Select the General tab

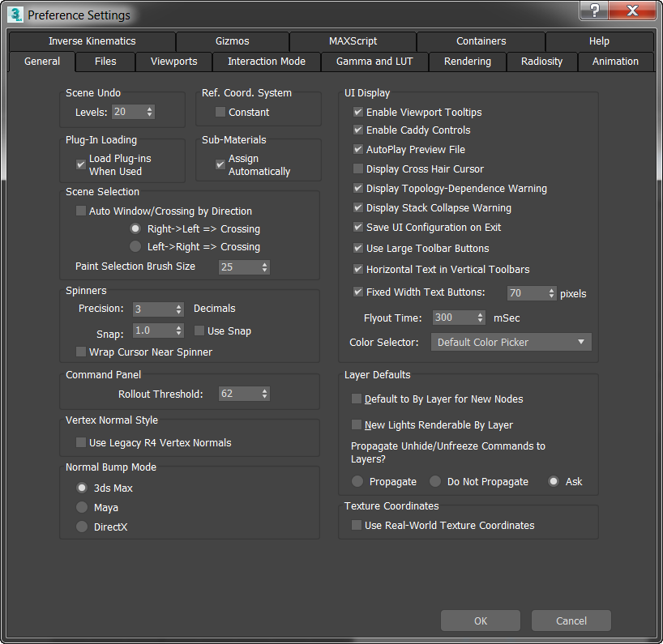pyautogui.click(x=42, y=62)
